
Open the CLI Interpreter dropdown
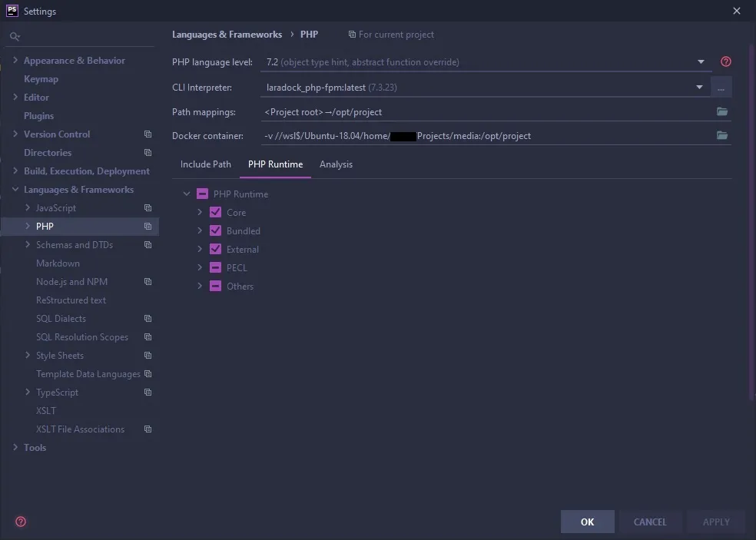pyautogui.click(x=699, y=88)
